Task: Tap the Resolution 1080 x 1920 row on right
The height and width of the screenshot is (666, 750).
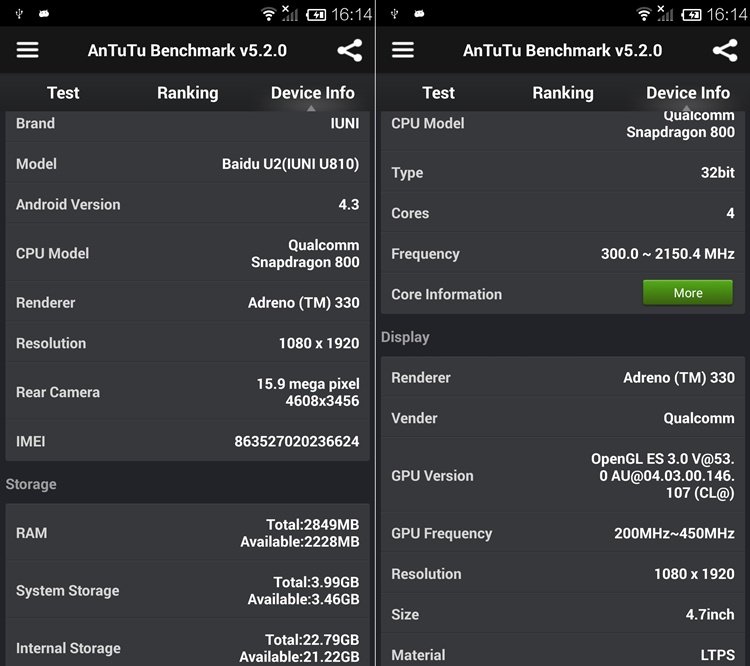Action: click(x=563, y=574)
